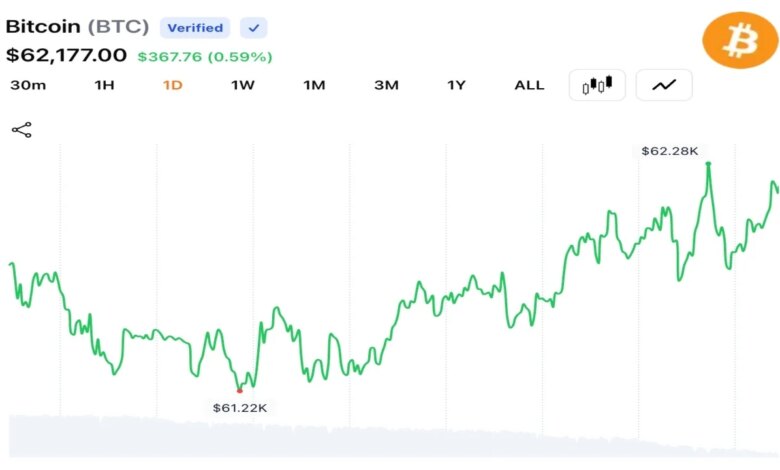Select the 1W time range

243,85
